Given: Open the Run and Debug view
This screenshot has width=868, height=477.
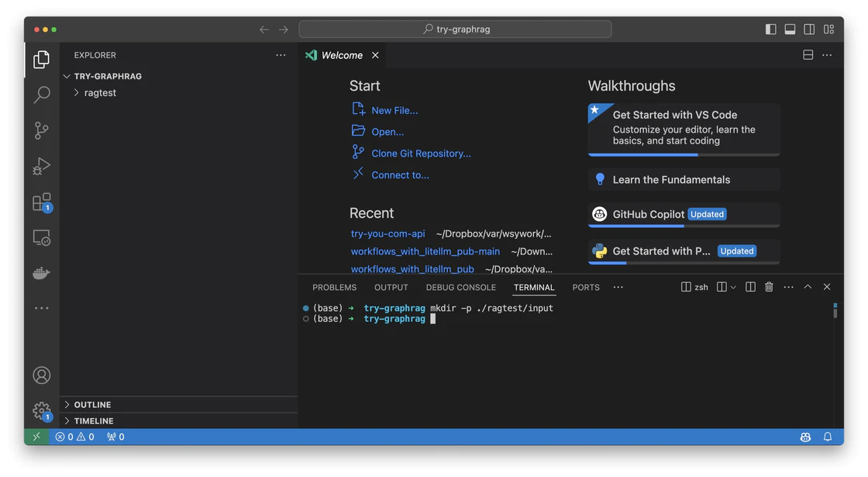Looking at the screenshot, I should click(x=42, y=166).
